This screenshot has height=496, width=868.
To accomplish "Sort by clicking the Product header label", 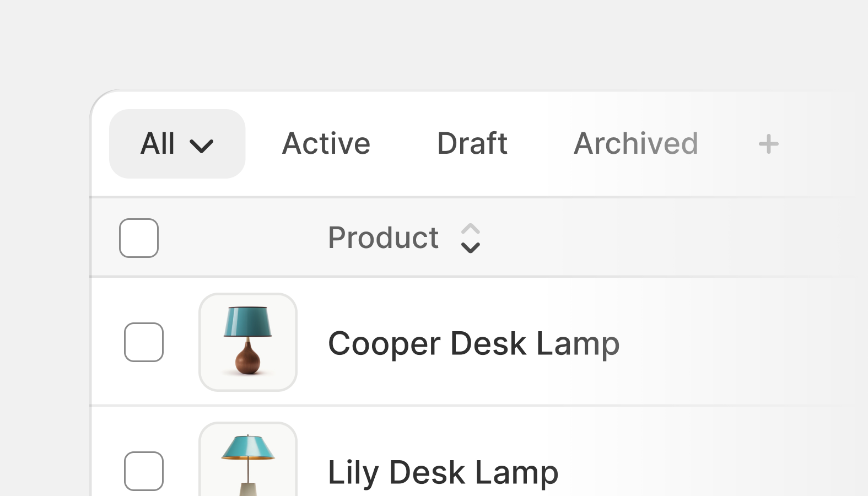I will 383,238.
